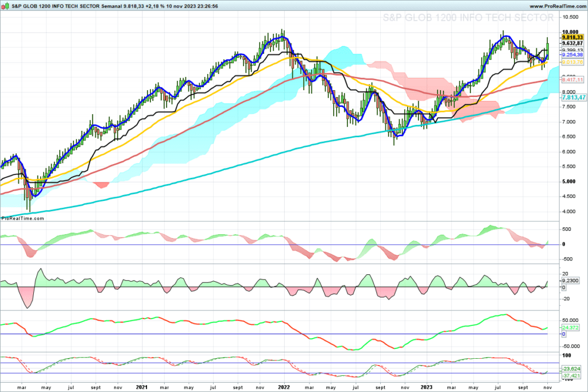Click the 500 label on the first indicator scale
Image resolution: width=588 pixels, height=392 pixels.
point(567,230)
